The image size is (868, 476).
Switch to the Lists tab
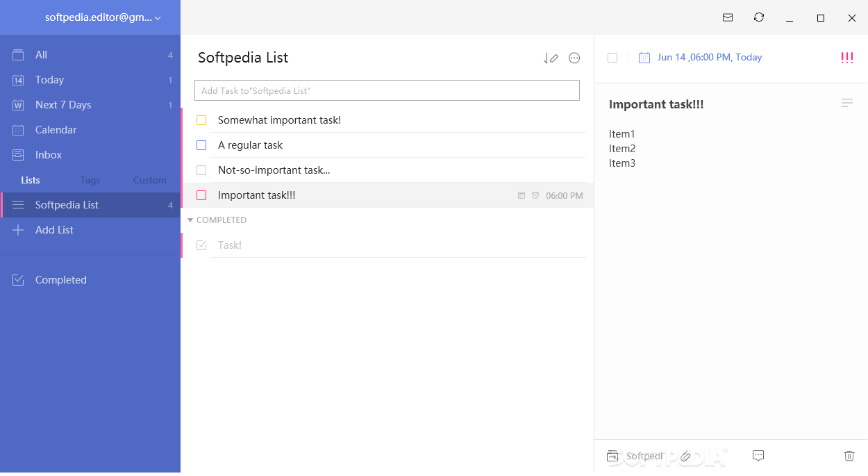click(31, 180)
